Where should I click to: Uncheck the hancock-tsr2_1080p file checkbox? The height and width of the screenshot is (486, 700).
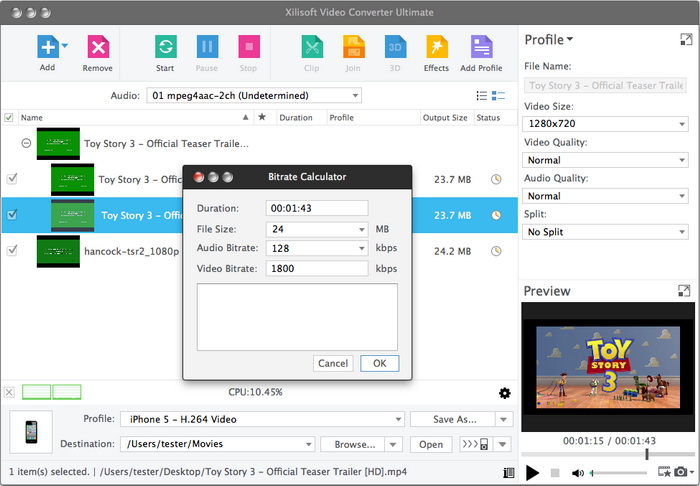point(12,250)
